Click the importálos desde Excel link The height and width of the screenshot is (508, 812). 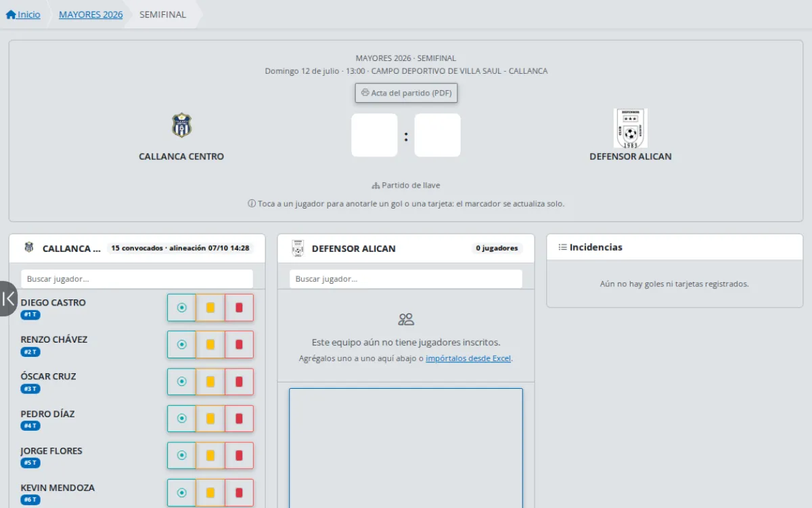pyautogui.click(x=468, y=358)
